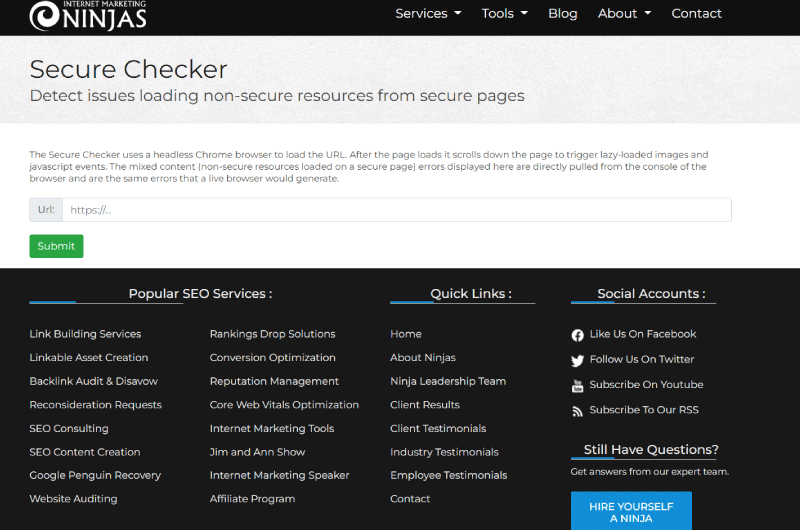Click the Url: label beside input
This screenshot has height=530, width=800.
click(x=46, y=210)
